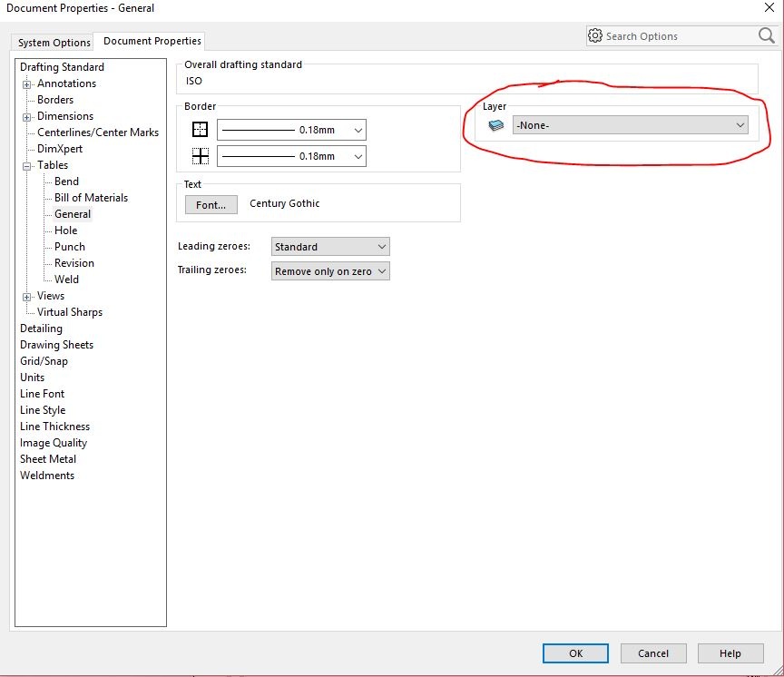
Task: Open the Drawing Sheets settings
Action: click(56, 345)
